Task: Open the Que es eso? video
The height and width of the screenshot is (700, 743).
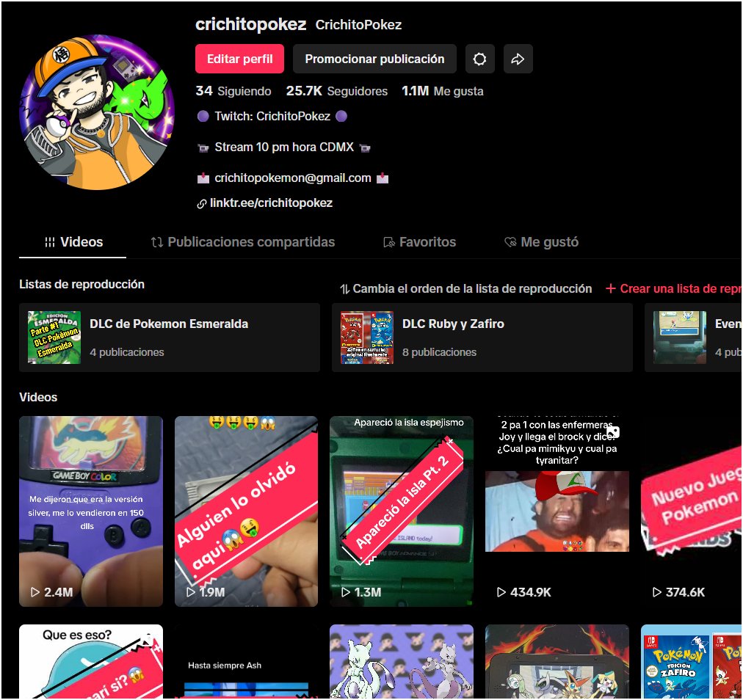Action: (x=91, y=661)
